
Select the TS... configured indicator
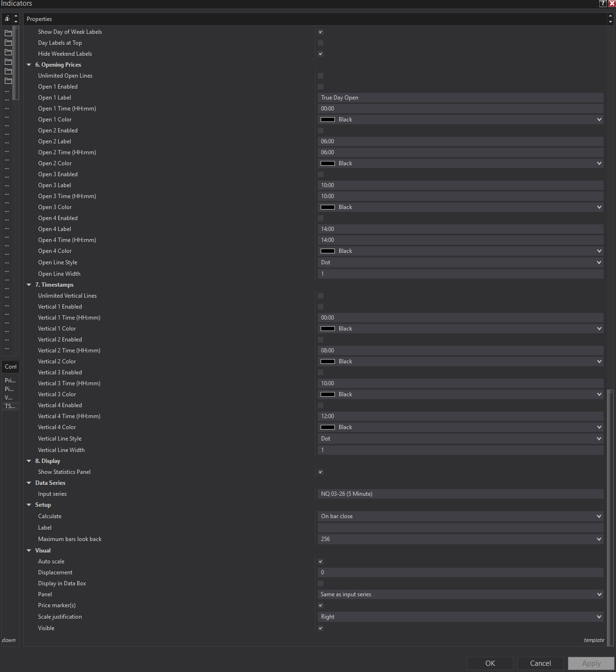coord(10,406)
